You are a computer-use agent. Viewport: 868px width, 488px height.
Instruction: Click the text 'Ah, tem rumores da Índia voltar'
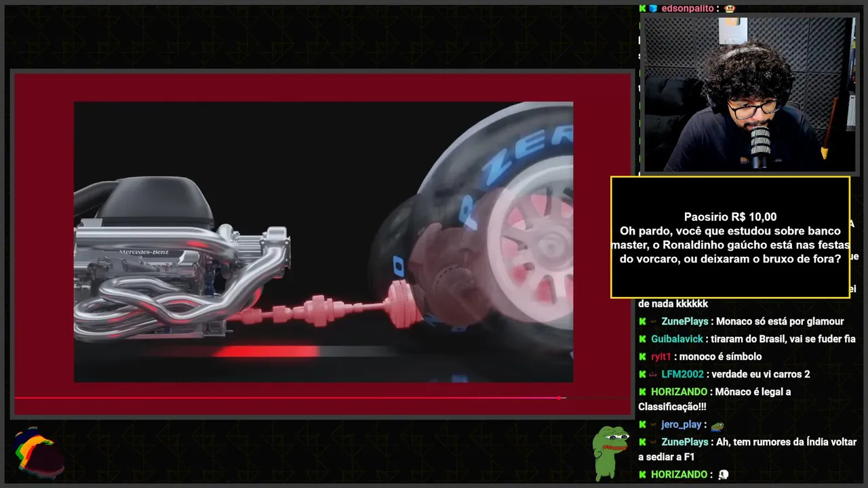pyautogui.click(x=786, y=442)
